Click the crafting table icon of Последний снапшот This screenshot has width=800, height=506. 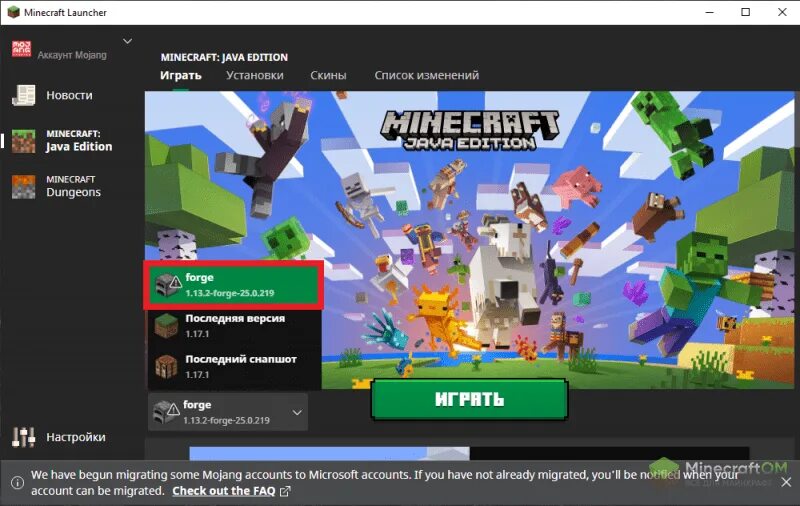(x=166, y=366)
